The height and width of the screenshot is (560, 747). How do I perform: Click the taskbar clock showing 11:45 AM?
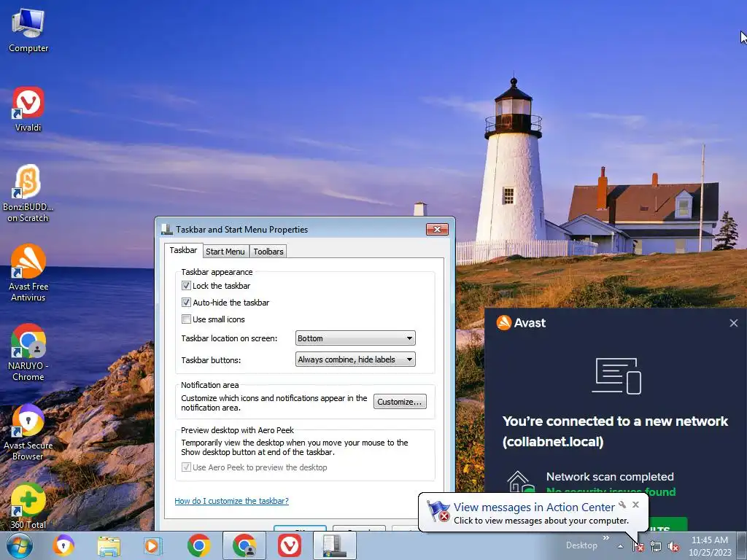(x=710, y=546)
